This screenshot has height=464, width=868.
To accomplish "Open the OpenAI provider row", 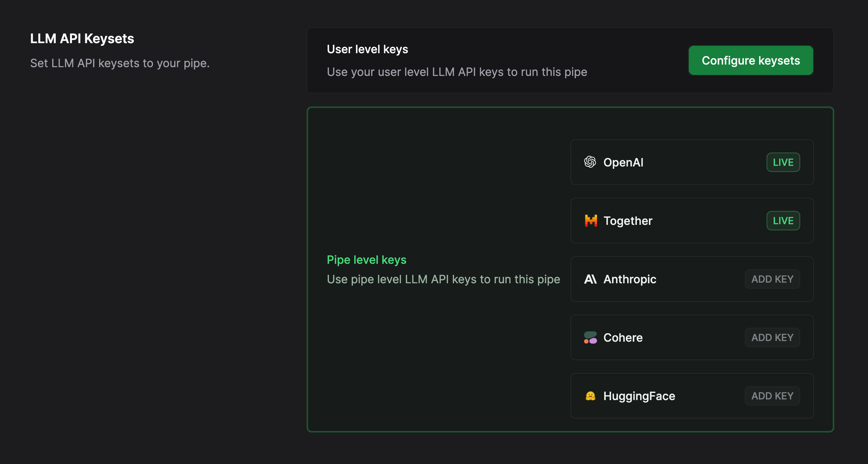I will tap(691, 162).
